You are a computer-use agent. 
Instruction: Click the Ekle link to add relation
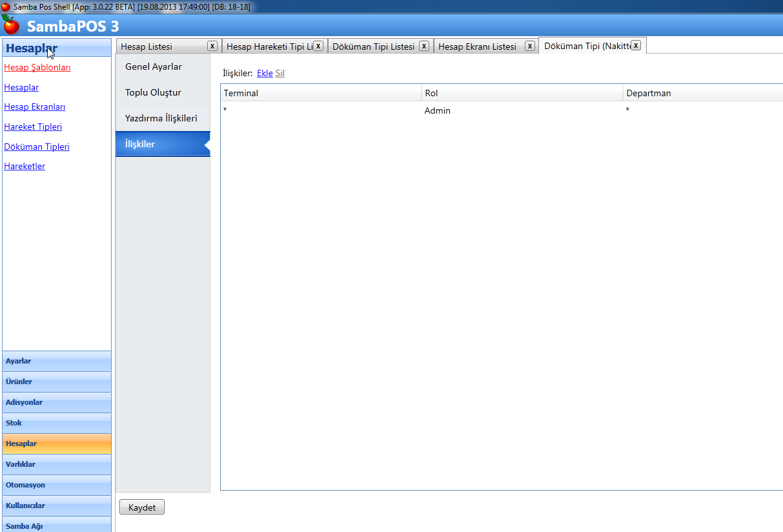click(265, 73)
